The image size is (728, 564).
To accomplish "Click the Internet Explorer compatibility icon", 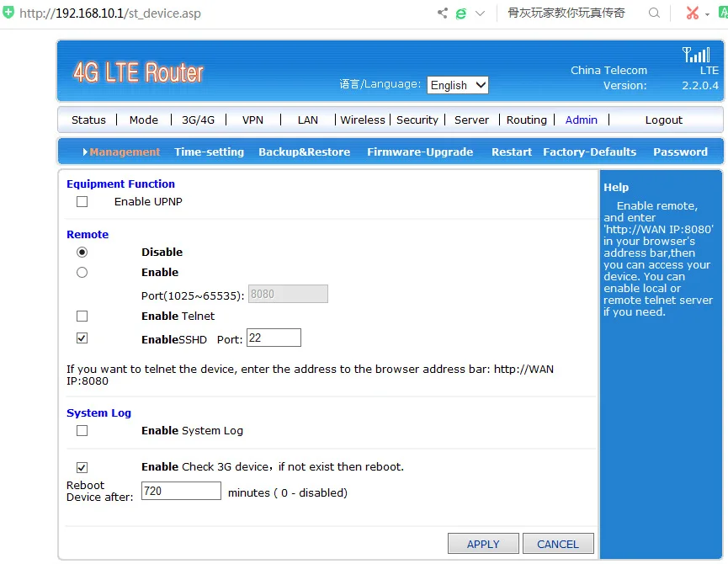I will coord(460,13).
